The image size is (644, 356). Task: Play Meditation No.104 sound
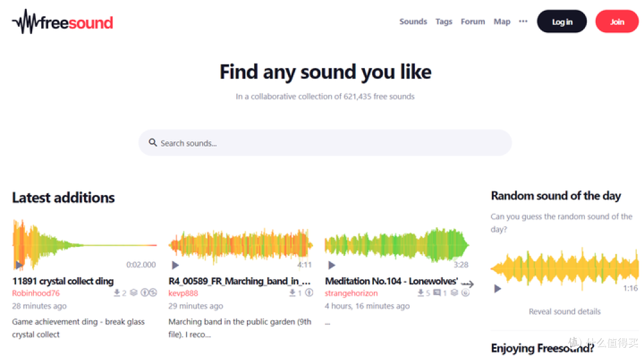click(332, 265)
